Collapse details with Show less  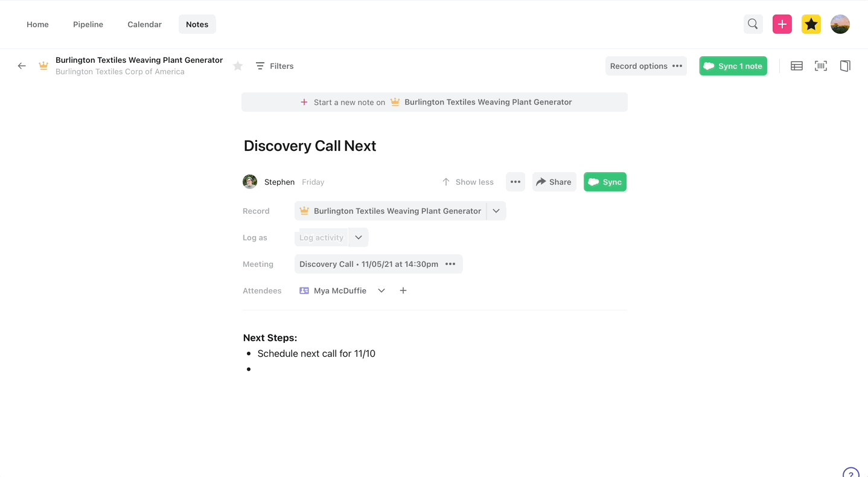468,182
